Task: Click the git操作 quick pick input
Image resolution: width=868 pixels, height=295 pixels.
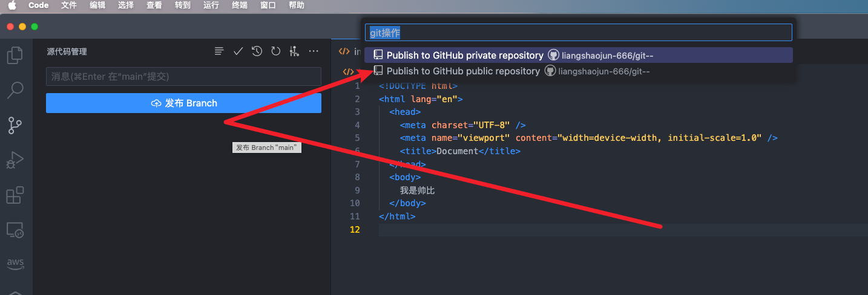Action: tap(578, 33)
